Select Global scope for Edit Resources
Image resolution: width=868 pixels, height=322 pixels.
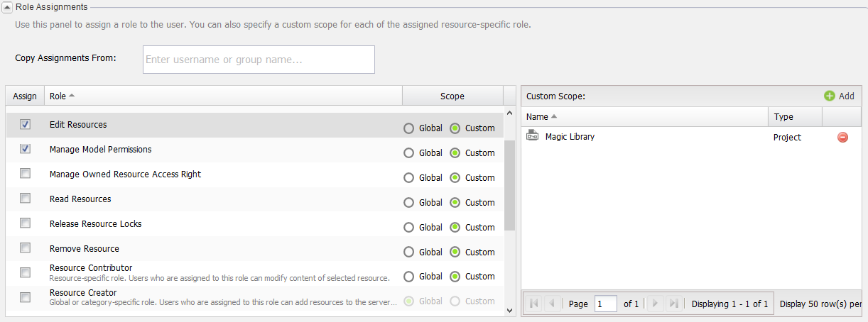(408, 128)
